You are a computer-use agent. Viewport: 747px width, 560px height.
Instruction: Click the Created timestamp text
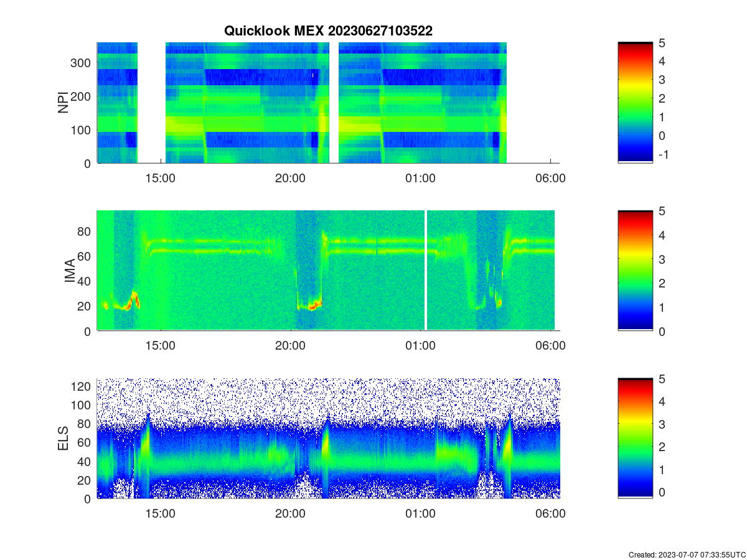tap(687, 554)
